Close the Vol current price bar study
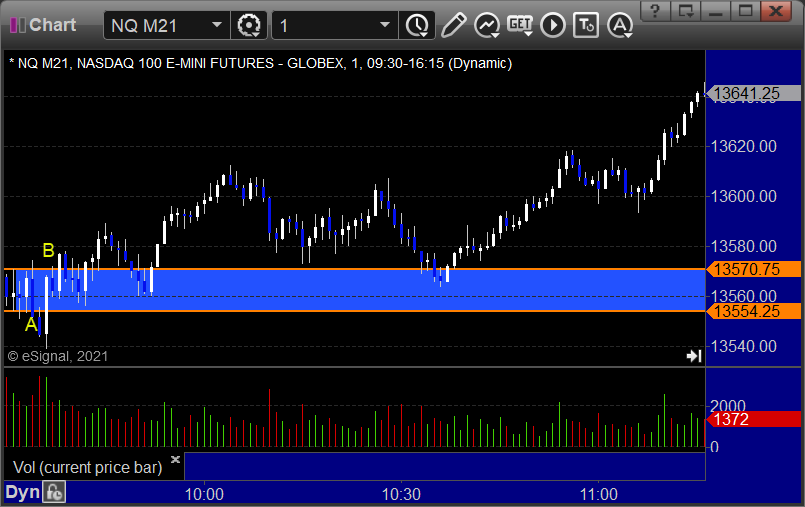The height and width of the screenshot is (507, 805). 175,459
